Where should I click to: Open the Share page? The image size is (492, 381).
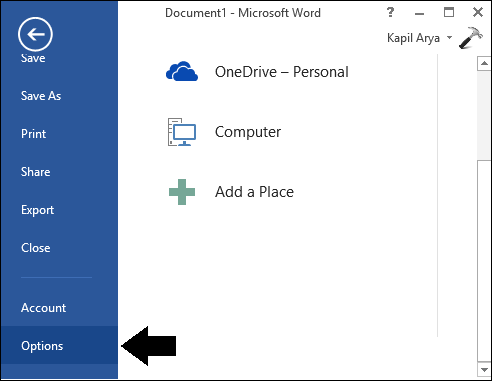pyautogui.click(x=36, y=172)
